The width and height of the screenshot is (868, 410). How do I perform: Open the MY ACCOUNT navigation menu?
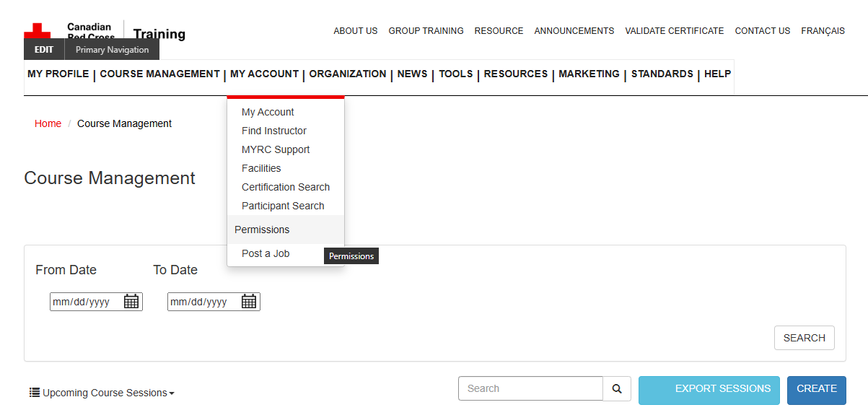pos(264,74)
